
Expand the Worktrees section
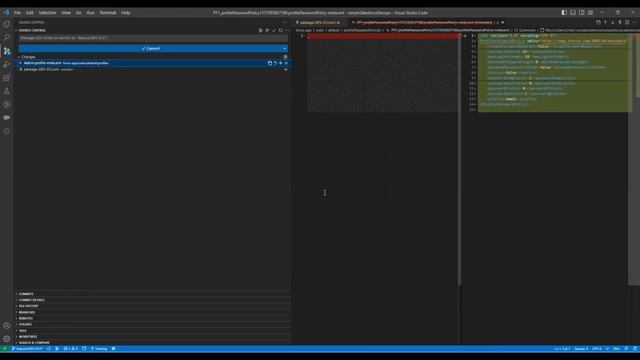pos(28,337)
